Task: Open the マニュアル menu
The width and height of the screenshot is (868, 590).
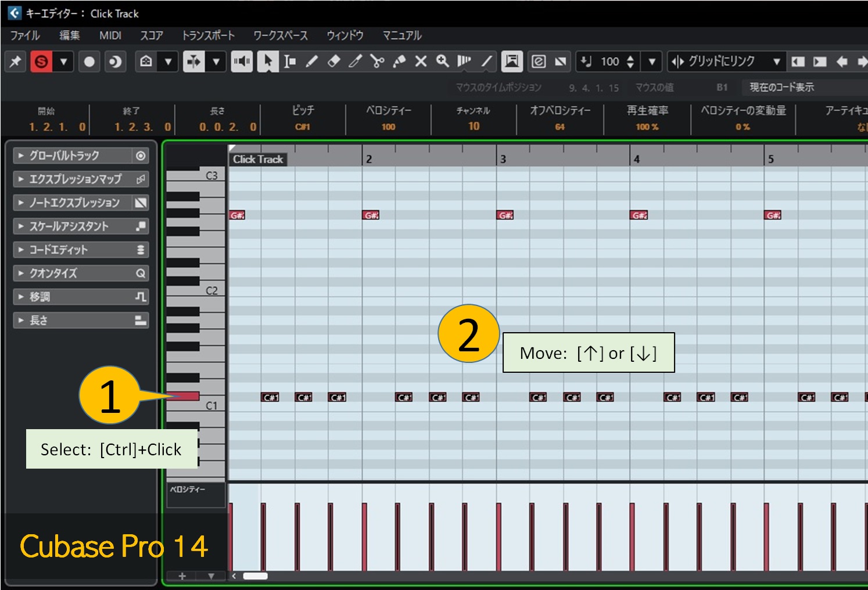Action: [x=402, y=35]
